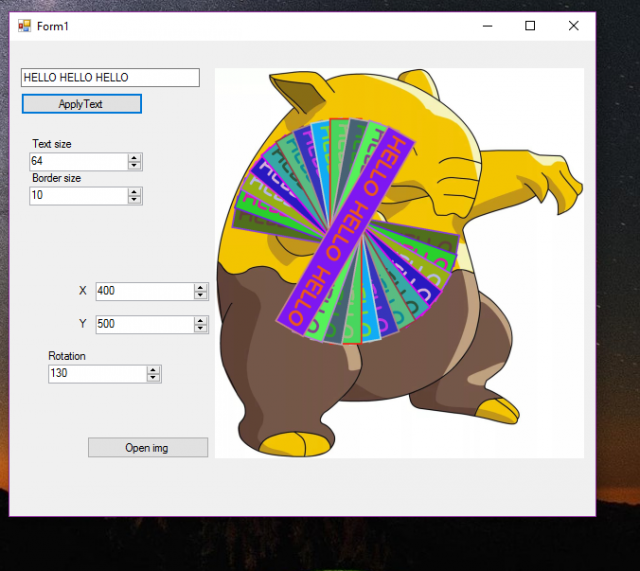Click the ApplyText button

82,104
